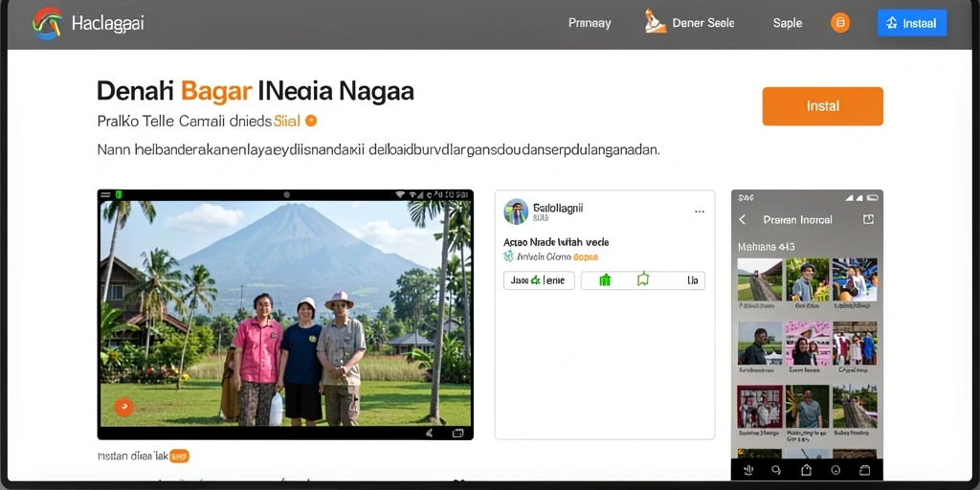Viewport: 980px width, 490px height.
Task: Click the green gift icon on the card
Action: (x=605, y=280)
